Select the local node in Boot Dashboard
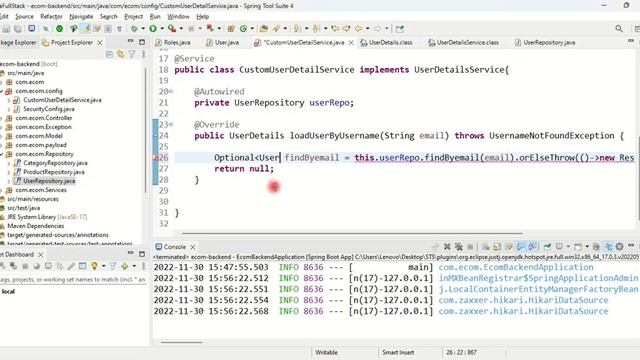 (x=8, y=291)
